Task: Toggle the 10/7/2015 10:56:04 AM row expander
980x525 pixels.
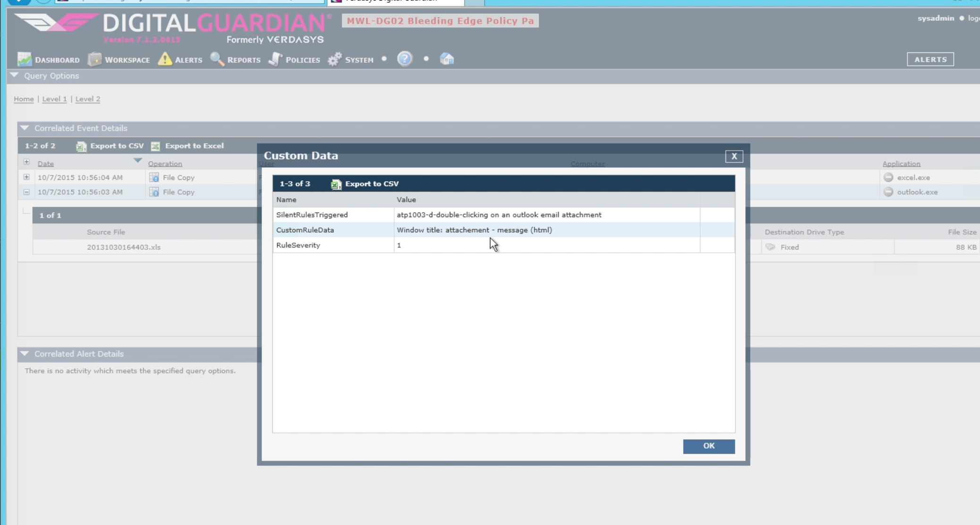Action: click(26, 177)
